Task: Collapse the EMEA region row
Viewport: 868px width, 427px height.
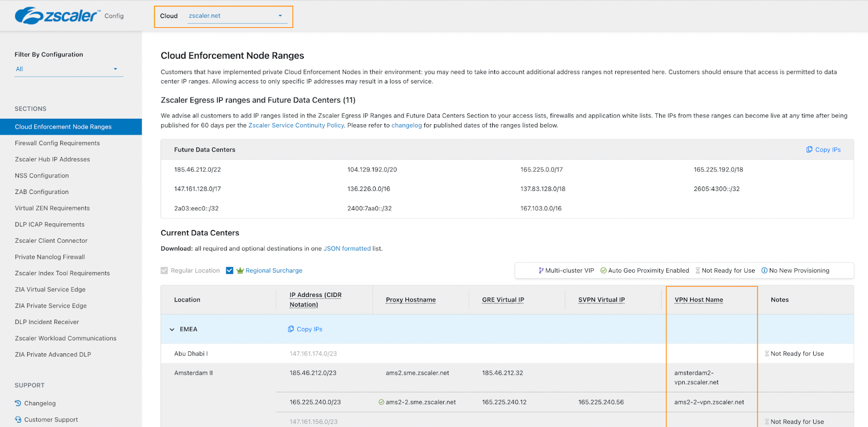Action: click(x=172, y=329)
